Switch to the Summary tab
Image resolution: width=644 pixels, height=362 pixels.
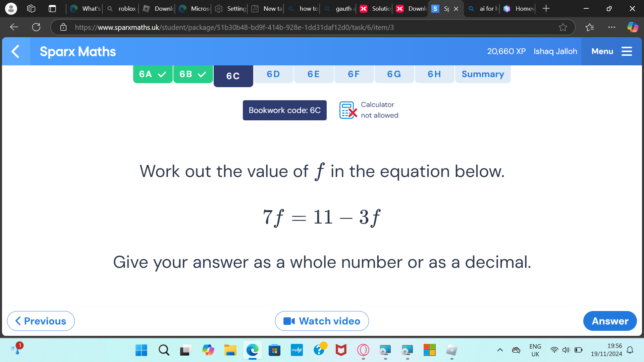click(x=483, y=74)
